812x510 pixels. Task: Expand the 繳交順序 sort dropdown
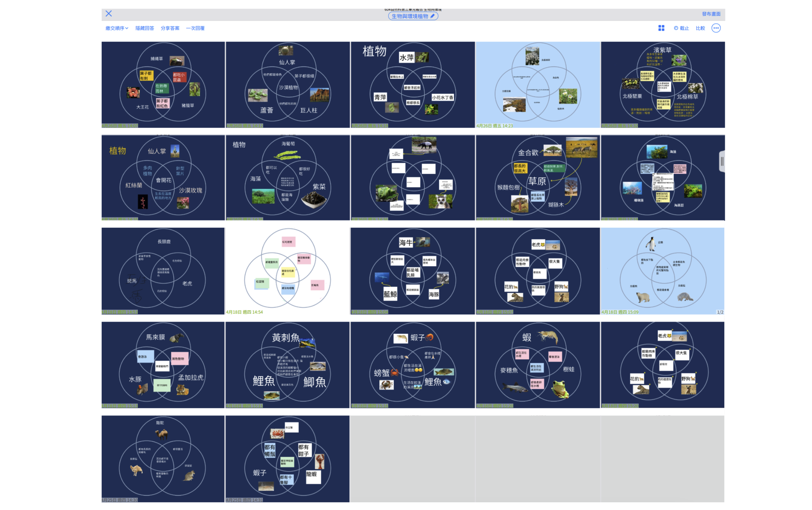[x=116, y=28]
